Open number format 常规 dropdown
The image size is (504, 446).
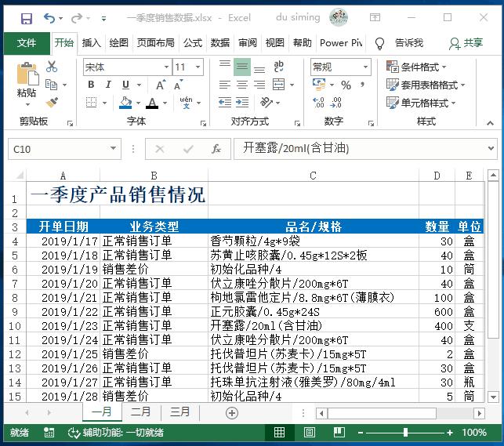point(365,67)
